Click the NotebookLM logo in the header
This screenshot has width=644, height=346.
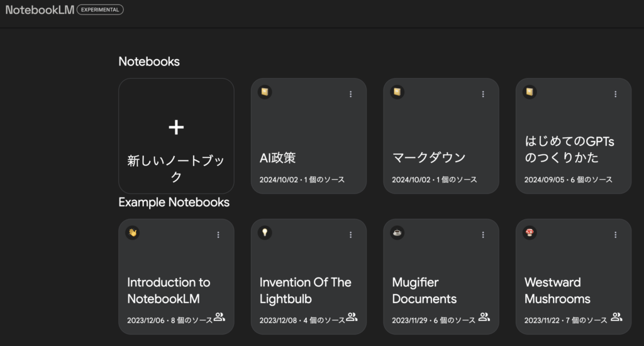pos(40,10)
